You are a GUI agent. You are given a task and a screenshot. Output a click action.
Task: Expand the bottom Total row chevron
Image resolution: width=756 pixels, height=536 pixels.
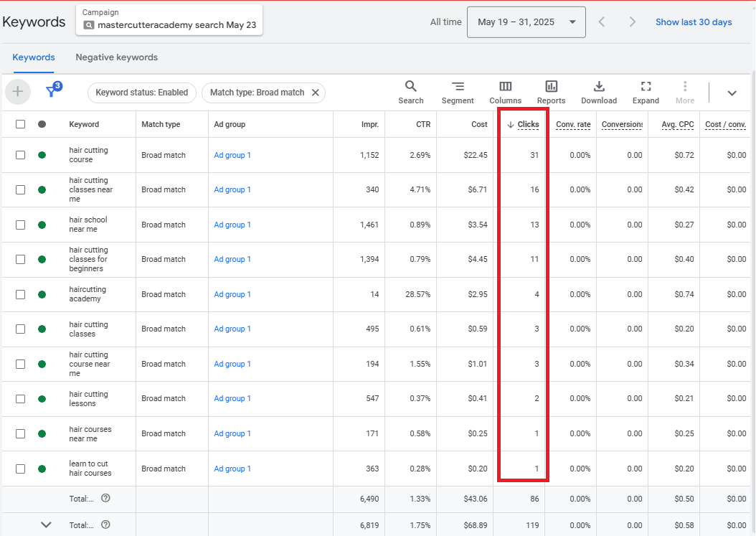pos(46,525)
